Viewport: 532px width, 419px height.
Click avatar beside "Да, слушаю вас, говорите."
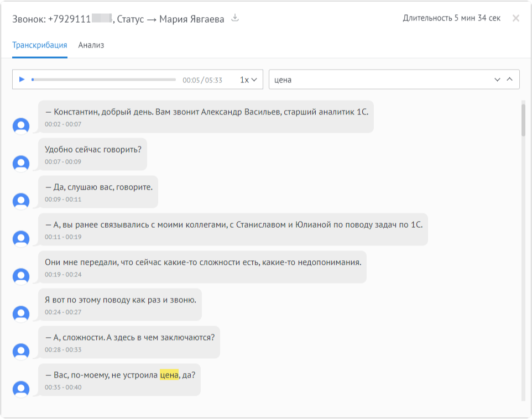pos(21,202)
